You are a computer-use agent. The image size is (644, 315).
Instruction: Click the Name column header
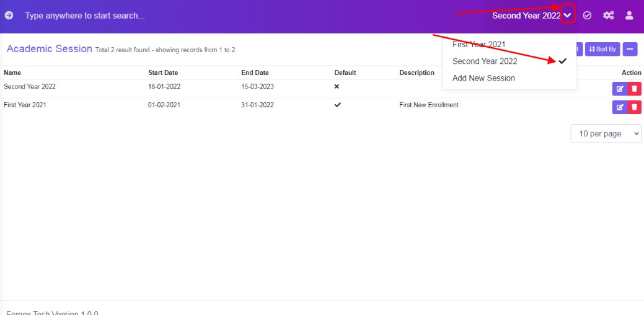pyautogui.click(x=12, y=73)
